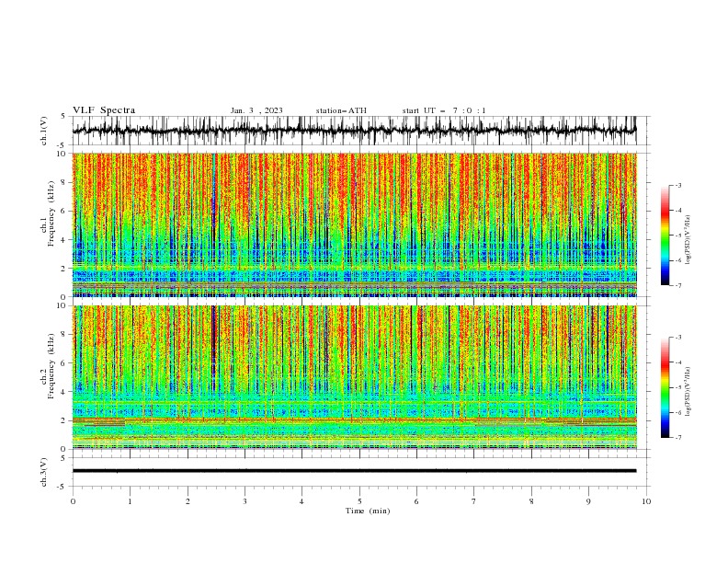728x563 pixels.
Task: Click the ch.1 PSD color scale bar
Action: point(665,236)
